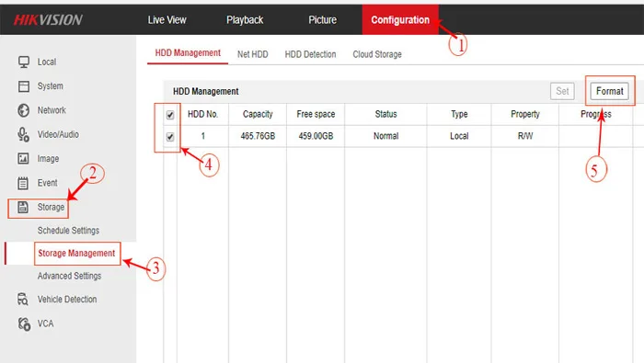Open the HDD Detection tab

click(311, 54)
